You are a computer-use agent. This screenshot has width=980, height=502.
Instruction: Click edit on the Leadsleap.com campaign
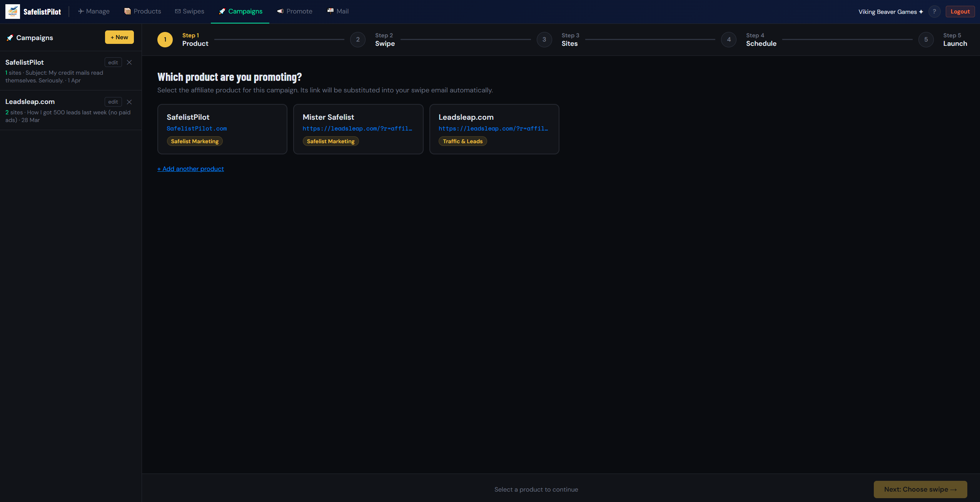[113, 102]
